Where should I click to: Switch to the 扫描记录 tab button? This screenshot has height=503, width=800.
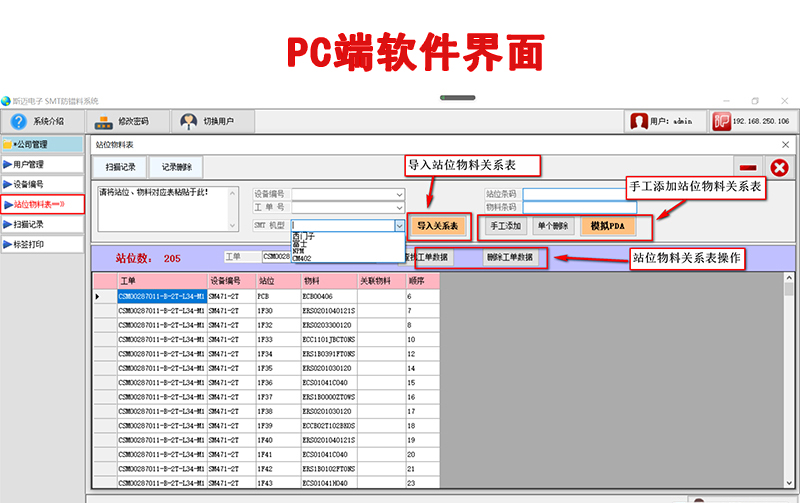119,167
